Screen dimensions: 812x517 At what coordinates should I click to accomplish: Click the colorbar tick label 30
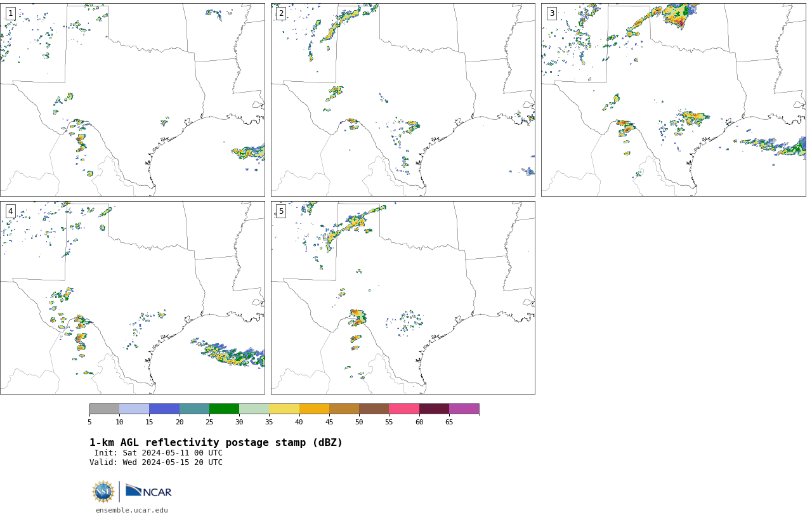(x=239, y=422)
